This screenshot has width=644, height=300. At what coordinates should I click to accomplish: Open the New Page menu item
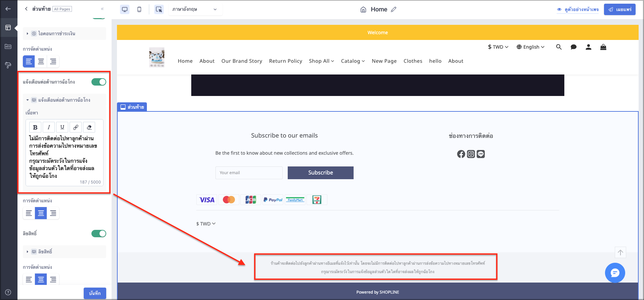pyautogui.click(x=384, y=61)
